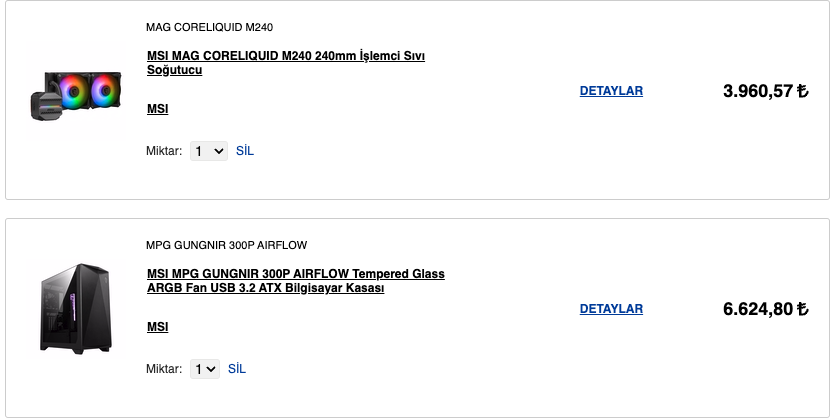The height and width of the screenshot is (419, 837).
Task: Click the lira symbol beside 3.960,57
Action: pyautogui.click(x=802, y=92)
